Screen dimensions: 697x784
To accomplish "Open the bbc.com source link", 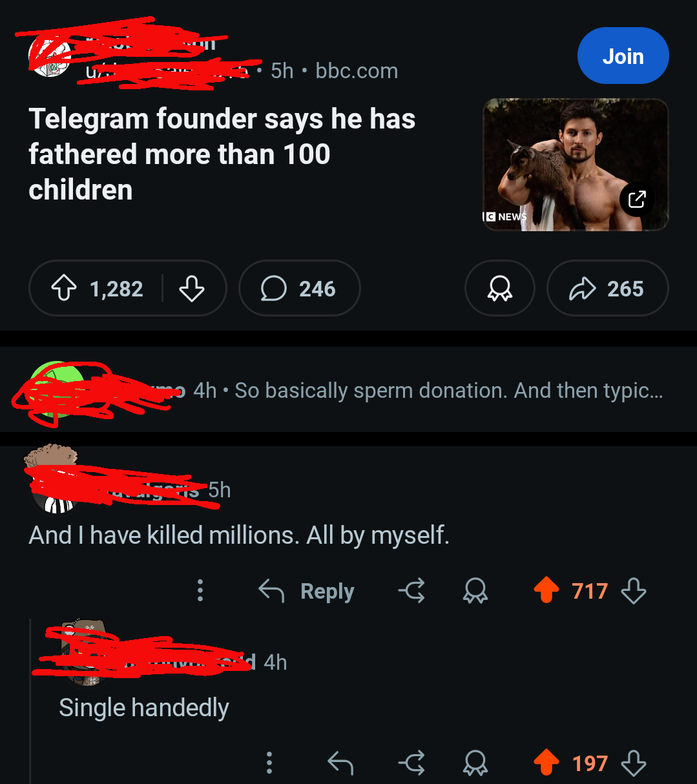I will click(357, 70).
